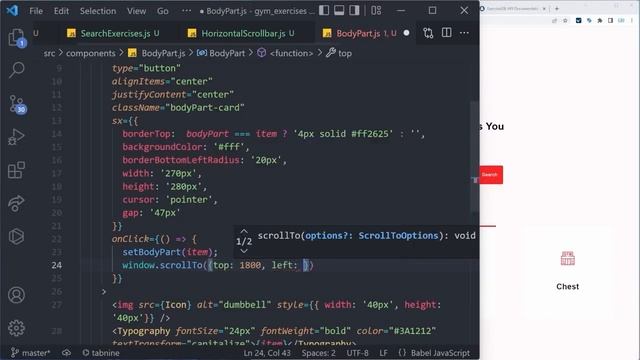Click UTF-8 encoding in status bar

(x=358, y=353)
